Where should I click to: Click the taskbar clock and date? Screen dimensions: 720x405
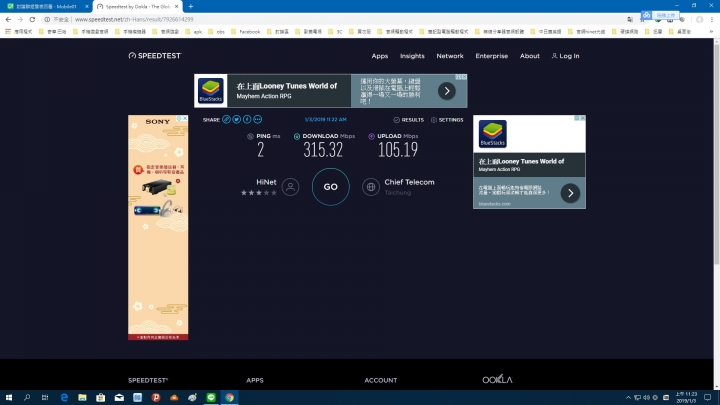click(686, 398)
